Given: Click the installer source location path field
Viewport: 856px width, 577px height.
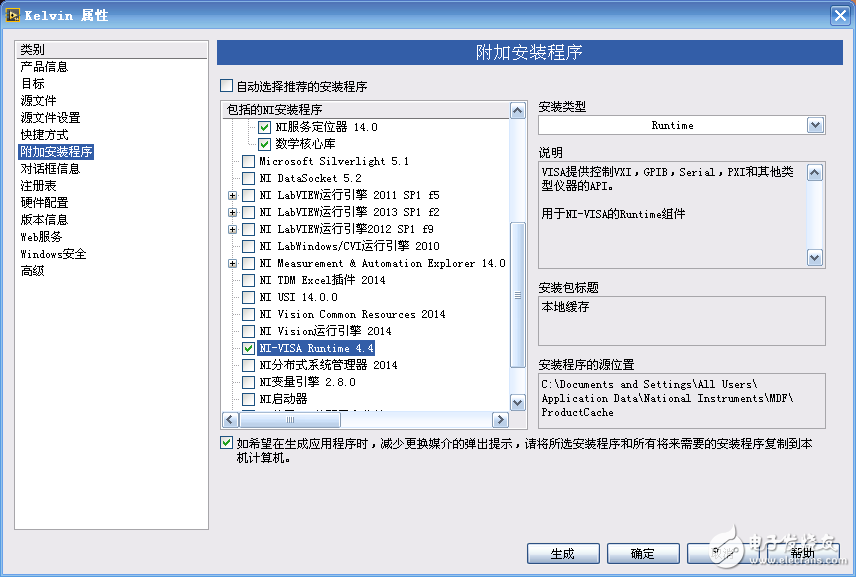Looking at the screenshot, I should (x=681, y=401).
